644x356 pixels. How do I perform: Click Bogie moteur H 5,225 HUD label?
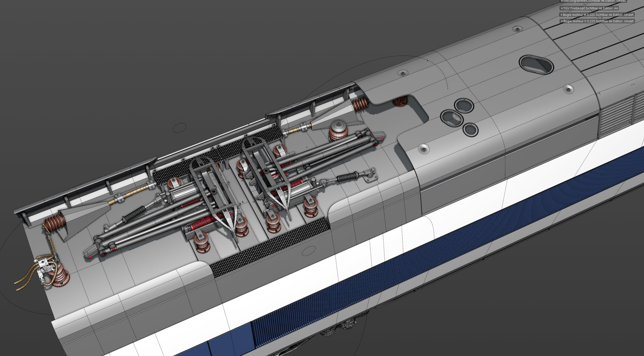[x=598, y=15]
